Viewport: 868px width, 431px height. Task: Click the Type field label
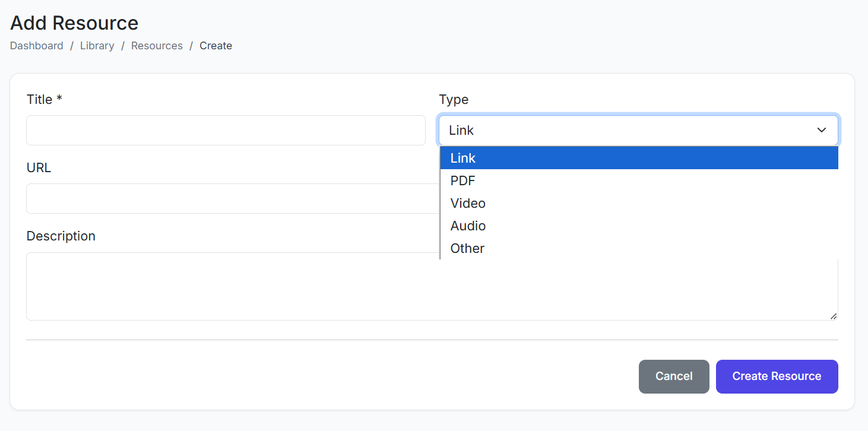[x=454, y=99]
